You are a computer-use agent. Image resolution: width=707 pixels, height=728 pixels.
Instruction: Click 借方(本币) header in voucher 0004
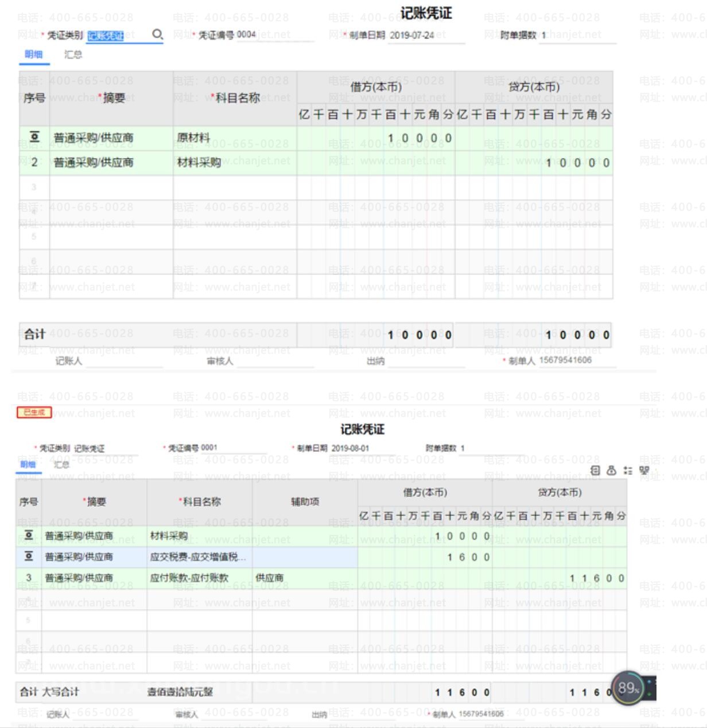coord(376,87)
